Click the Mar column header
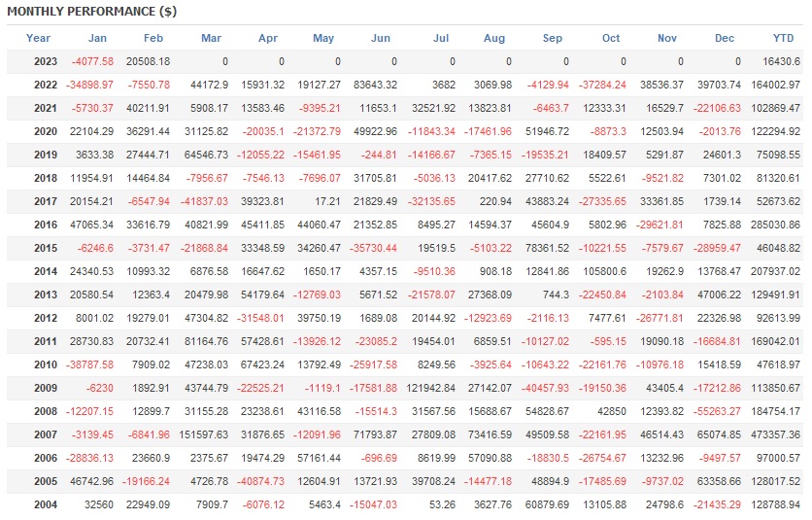812x520 pixels. pos(211,39)
